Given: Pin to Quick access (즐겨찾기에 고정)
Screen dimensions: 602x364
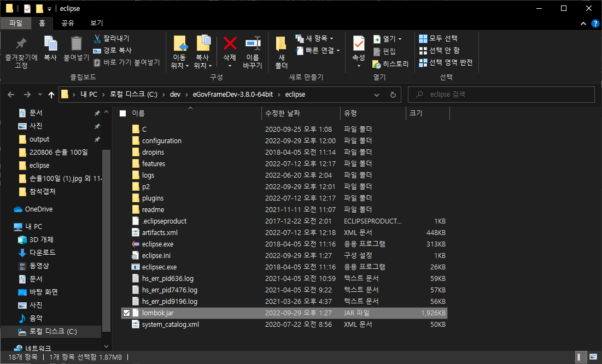Looking at the screenshot, I should click(21, 52).
